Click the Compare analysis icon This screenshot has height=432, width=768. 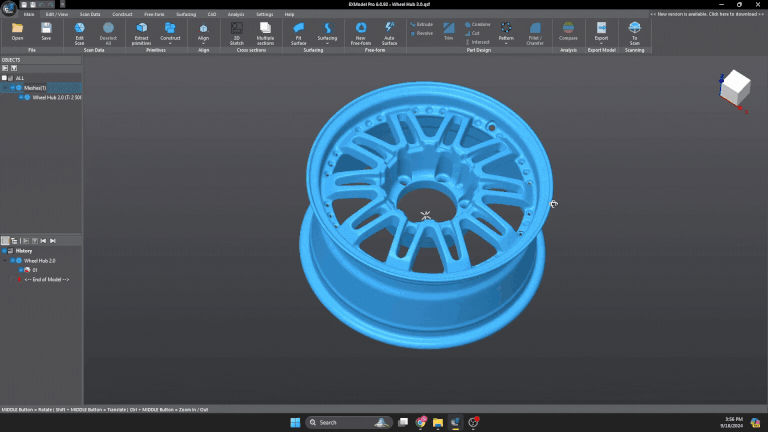(568, 30)
